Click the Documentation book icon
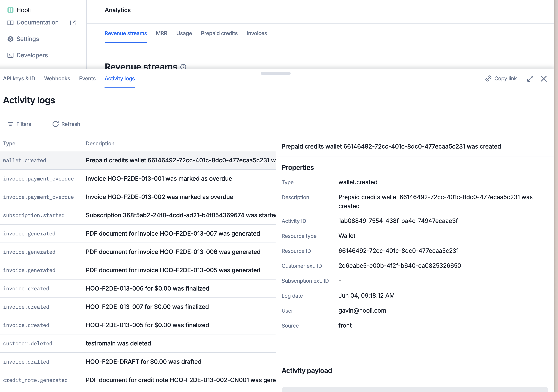The height and width of the screenshot is (392, 558). 10,23
